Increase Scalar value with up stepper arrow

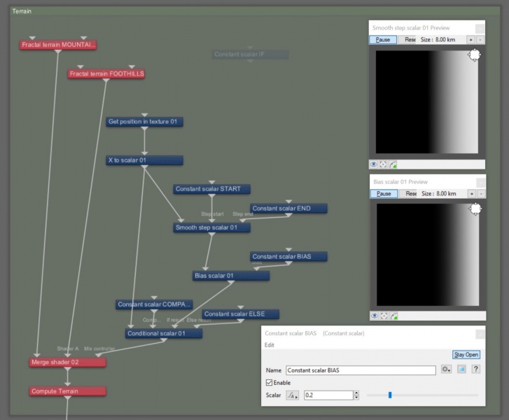(x=356, y=393)
